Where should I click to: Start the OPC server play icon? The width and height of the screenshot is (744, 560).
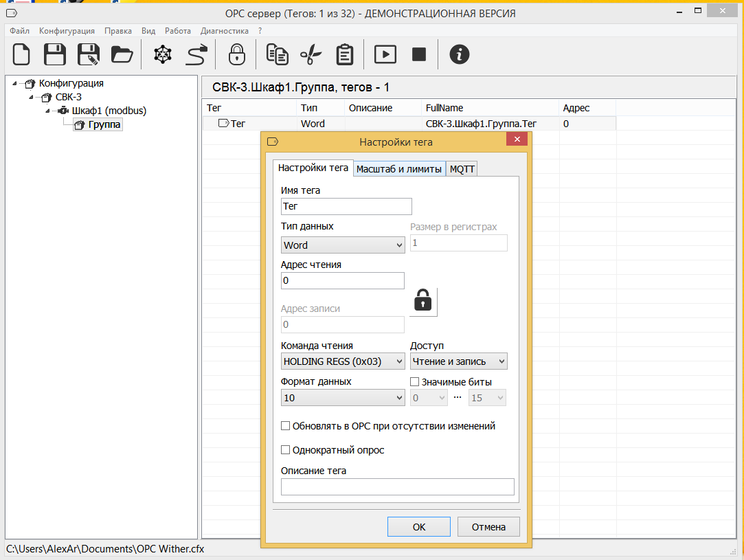[x=385, y=54]
